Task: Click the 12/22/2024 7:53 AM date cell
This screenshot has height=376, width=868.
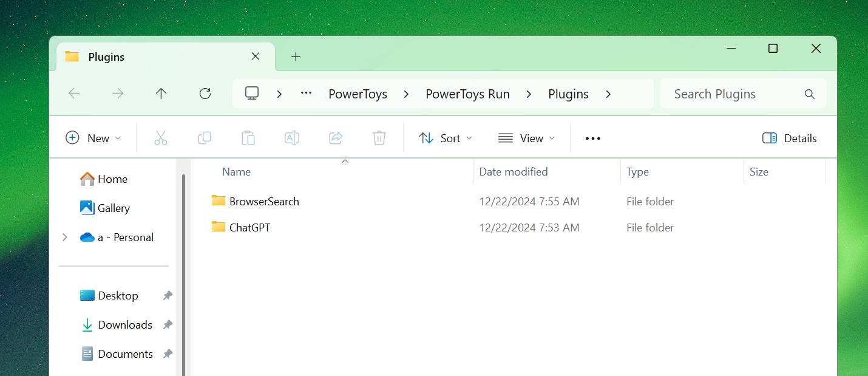Action: click(529, 228)
